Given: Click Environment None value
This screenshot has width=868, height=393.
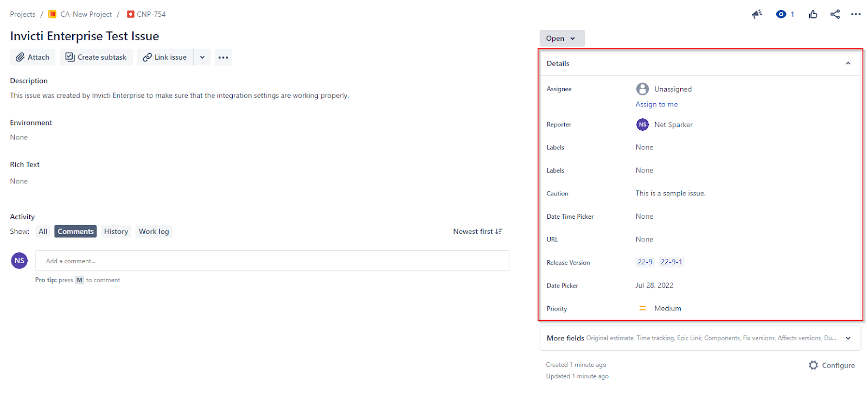Looking at the screenshot, I should pos(19,137).
